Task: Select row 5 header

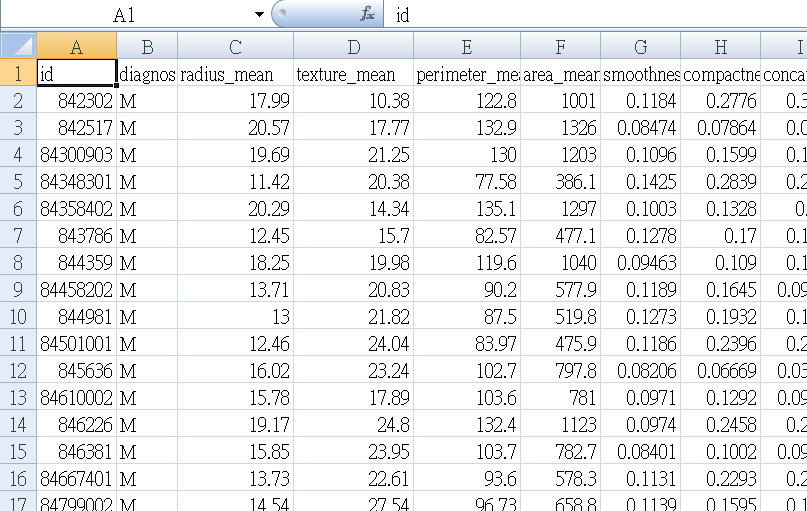Action: [19, 182]
